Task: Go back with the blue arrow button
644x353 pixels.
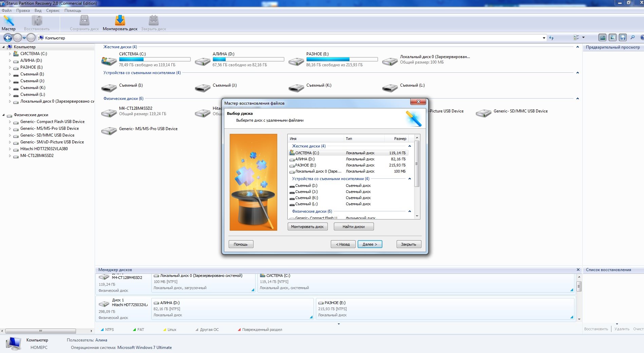Action: pos(7,38)
